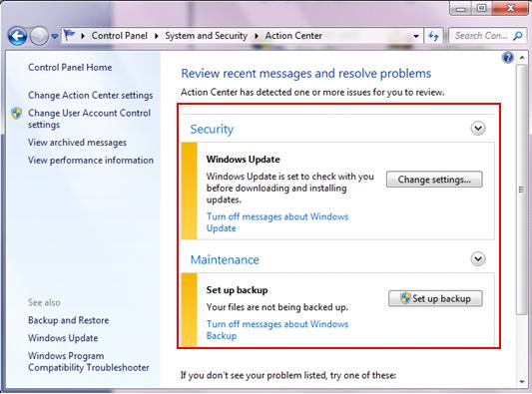The width and height of the screenshot is (532, 394).
Task: Open View performance information
Action: (91, 160)
